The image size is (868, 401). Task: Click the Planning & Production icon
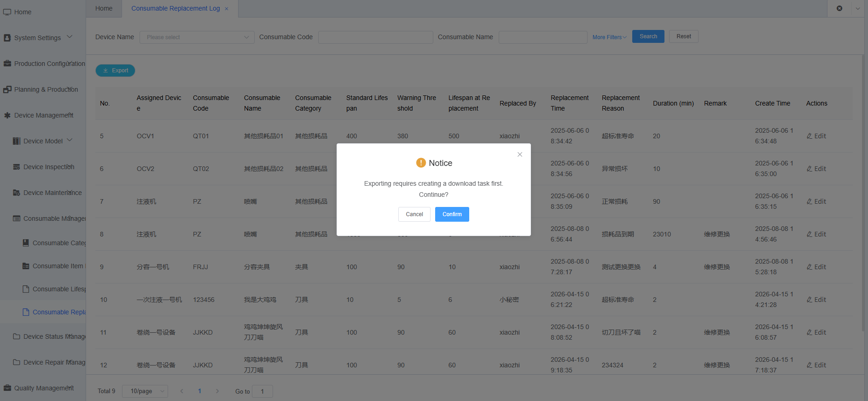[7, 89]
